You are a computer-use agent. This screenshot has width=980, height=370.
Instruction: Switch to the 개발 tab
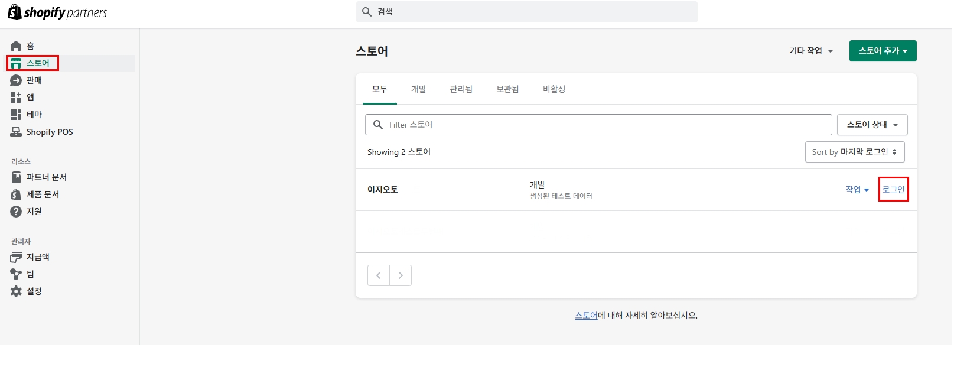coord(418,89)
